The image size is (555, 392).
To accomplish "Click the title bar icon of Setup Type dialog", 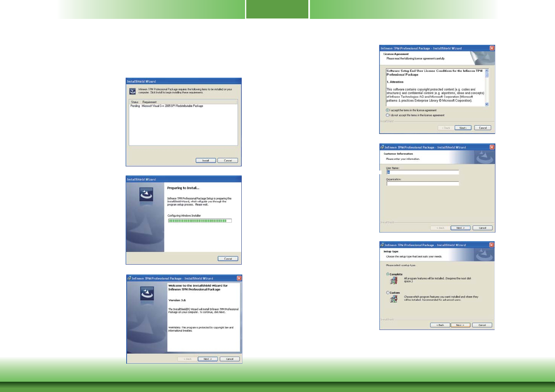I will (x=382, y=245).
